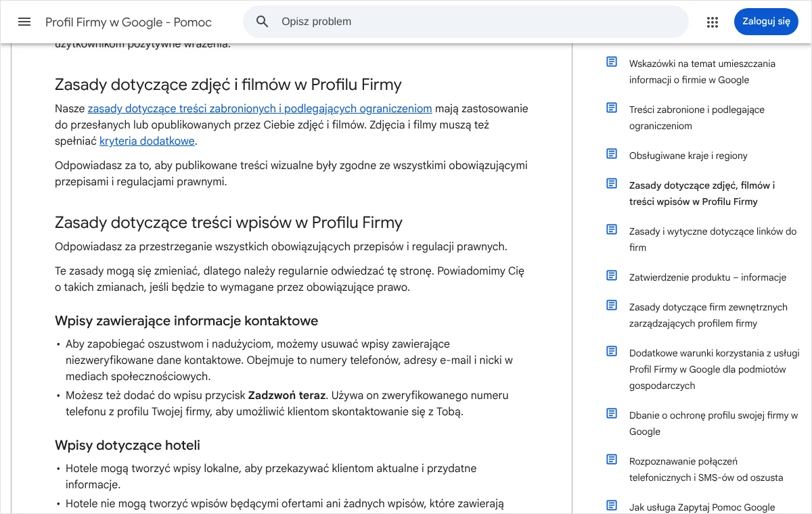This screenshot has height=514, width=812.
Task: Click heading Wpisy dotyczące hoteli
Action: coord(127,445)
